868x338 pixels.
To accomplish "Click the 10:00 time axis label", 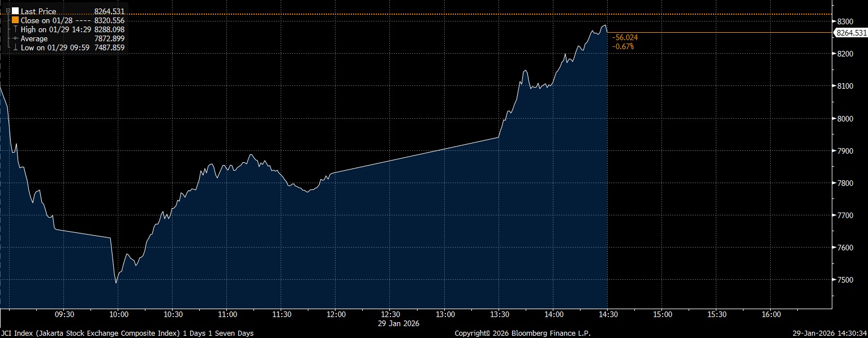I will [118, 314].
